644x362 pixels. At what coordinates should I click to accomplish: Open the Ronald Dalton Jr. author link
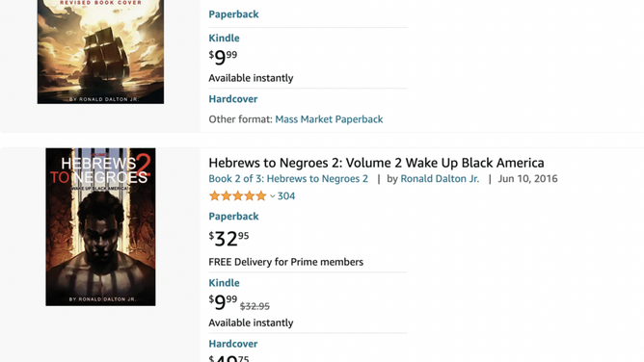point(440,179)
